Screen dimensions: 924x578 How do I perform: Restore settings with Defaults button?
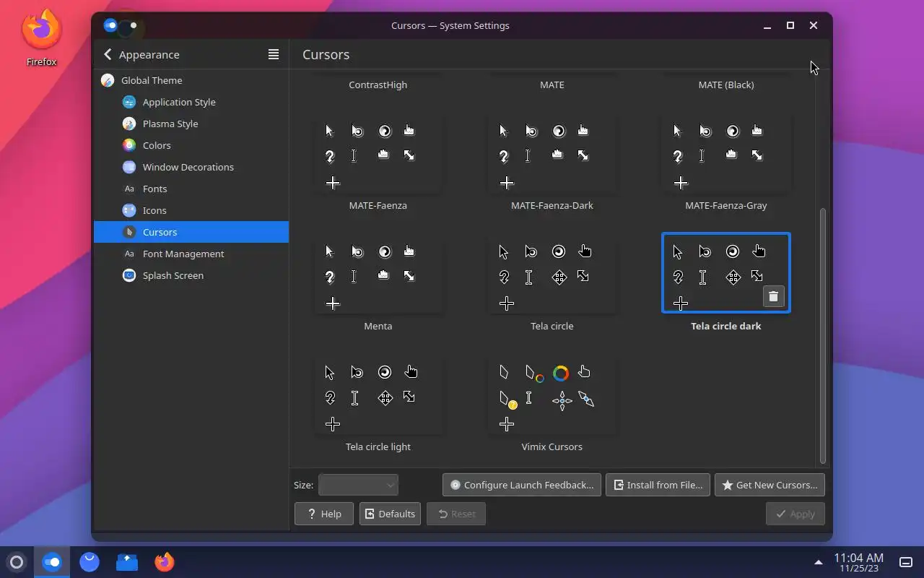390,514
